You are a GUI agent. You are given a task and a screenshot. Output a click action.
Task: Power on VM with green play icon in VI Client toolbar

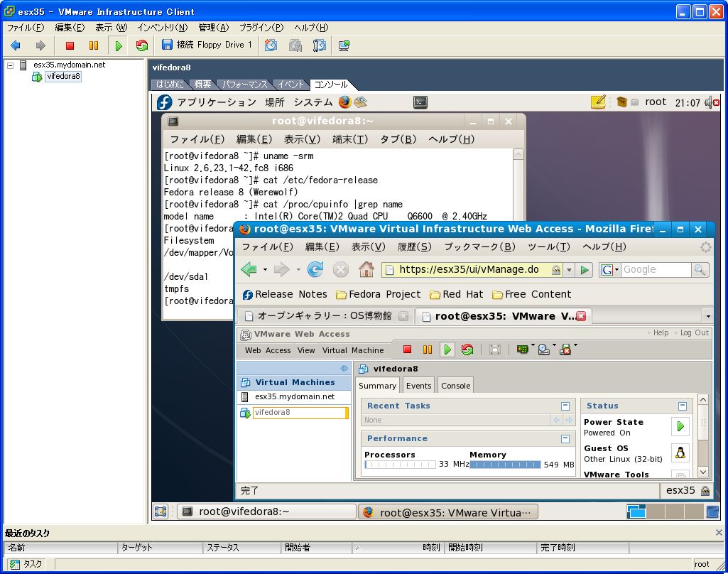click(119, 45)
